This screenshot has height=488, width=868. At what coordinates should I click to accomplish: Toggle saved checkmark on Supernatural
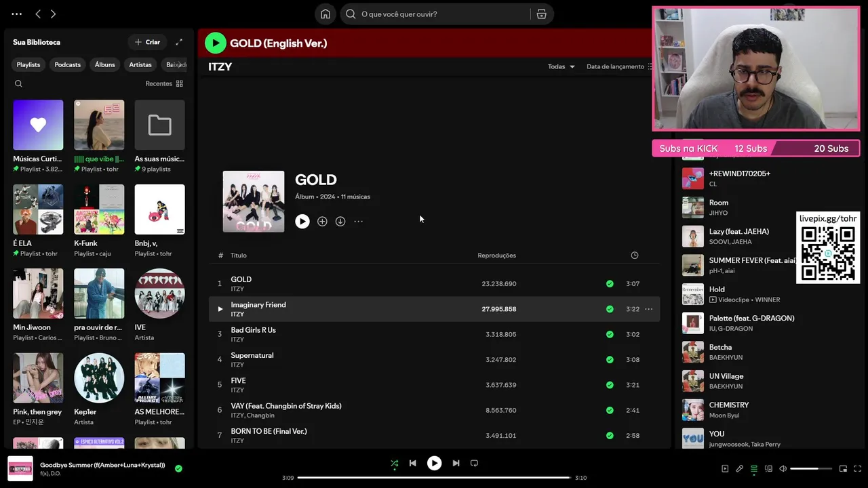coord(610,360)
